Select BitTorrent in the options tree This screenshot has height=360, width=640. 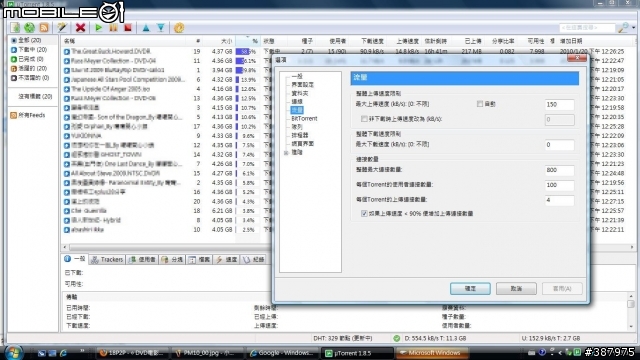click(x=304, y=119)
